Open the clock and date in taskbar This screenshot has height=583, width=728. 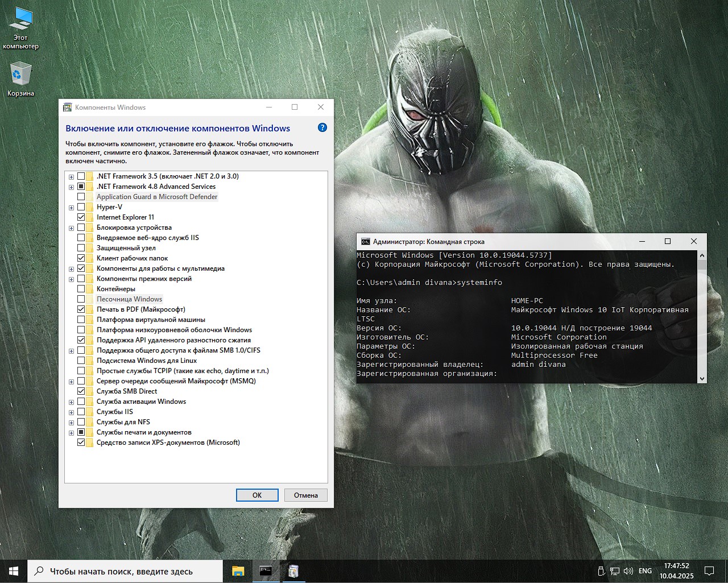[x=677, y=571]
